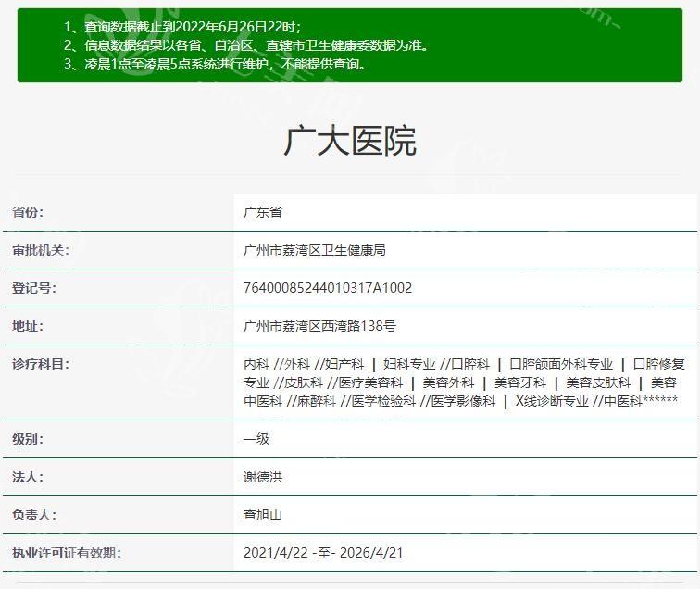Select address 广州市荔湾区西湾路138号
The image size is (700, 589).
pyautogui.click(x=319, y=326)
